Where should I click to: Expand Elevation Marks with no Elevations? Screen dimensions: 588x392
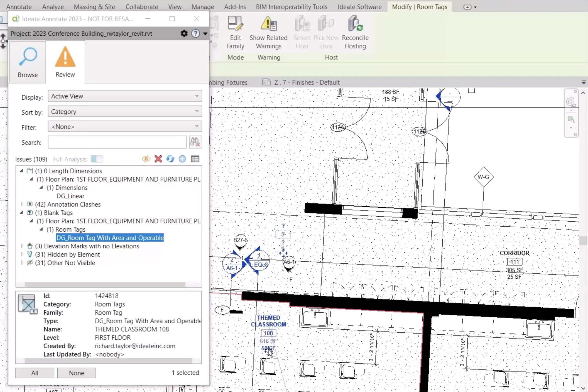[22, 246]
